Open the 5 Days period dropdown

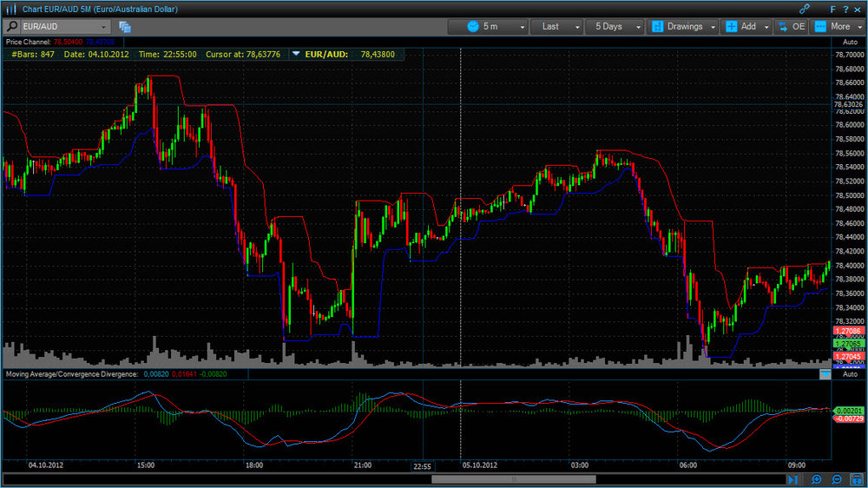[615, 27]
